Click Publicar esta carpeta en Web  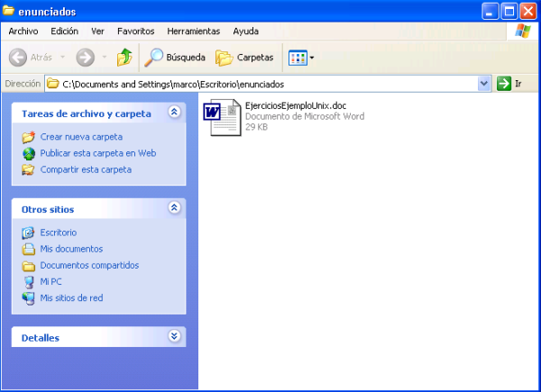click(97, 153)
